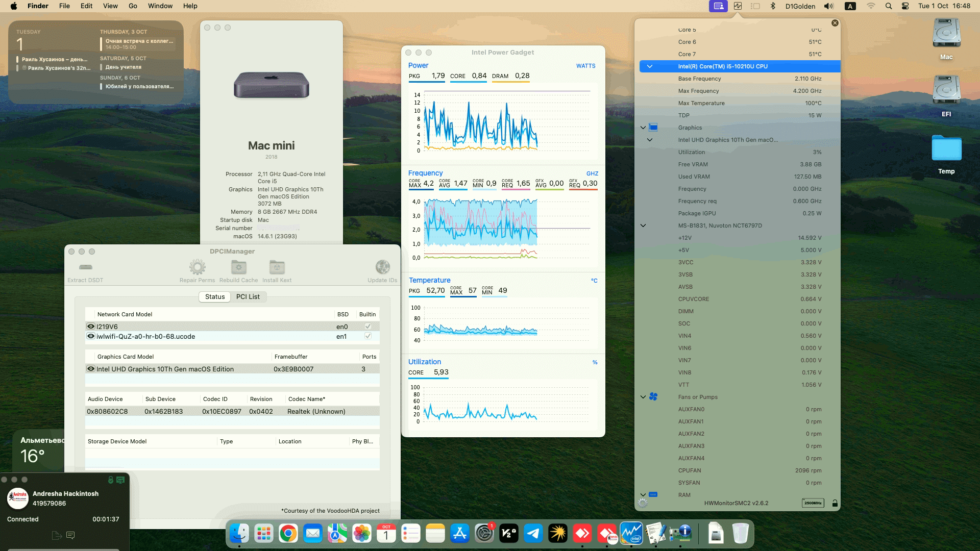Launch Google Chrome from the Dock
The height and width of the screenshot is (551, 980).
[x=288, y=534]
